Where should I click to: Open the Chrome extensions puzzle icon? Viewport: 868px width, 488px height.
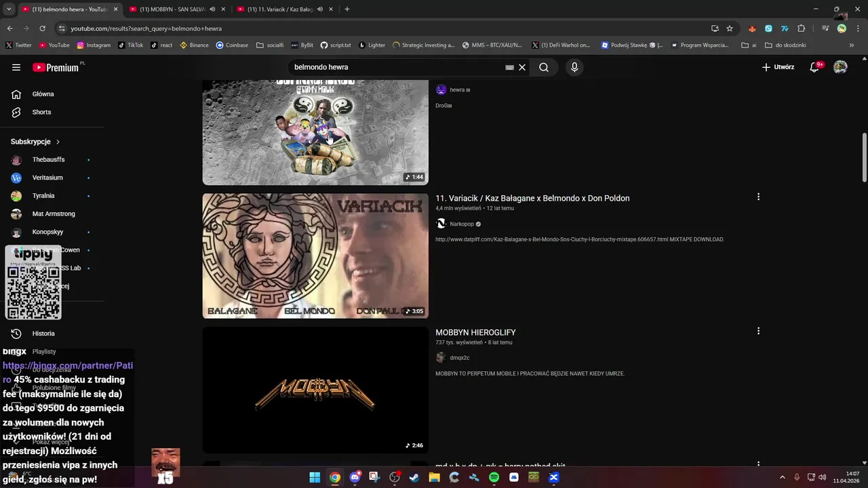[802, 28]
